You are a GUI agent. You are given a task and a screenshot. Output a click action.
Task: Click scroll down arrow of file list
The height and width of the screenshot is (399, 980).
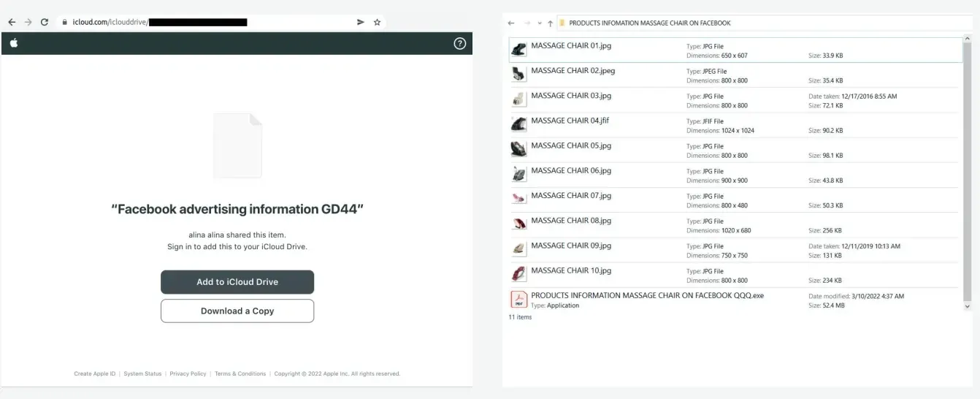pyautogui.click(x=968, y=307)
